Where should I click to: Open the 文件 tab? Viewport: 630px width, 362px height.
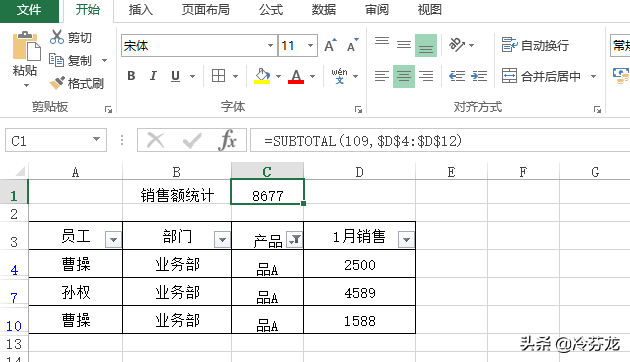click(x=29, y=10)
